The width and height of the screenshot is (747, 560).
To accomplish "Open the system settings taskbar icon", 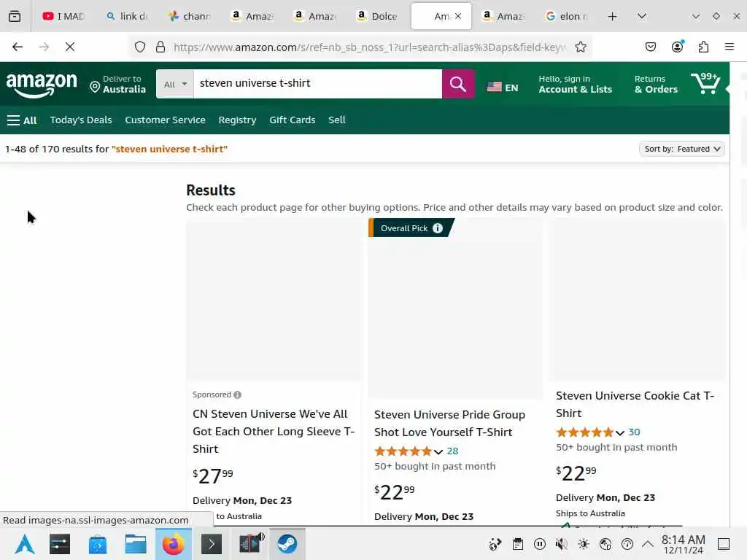I will click(60, 544).
